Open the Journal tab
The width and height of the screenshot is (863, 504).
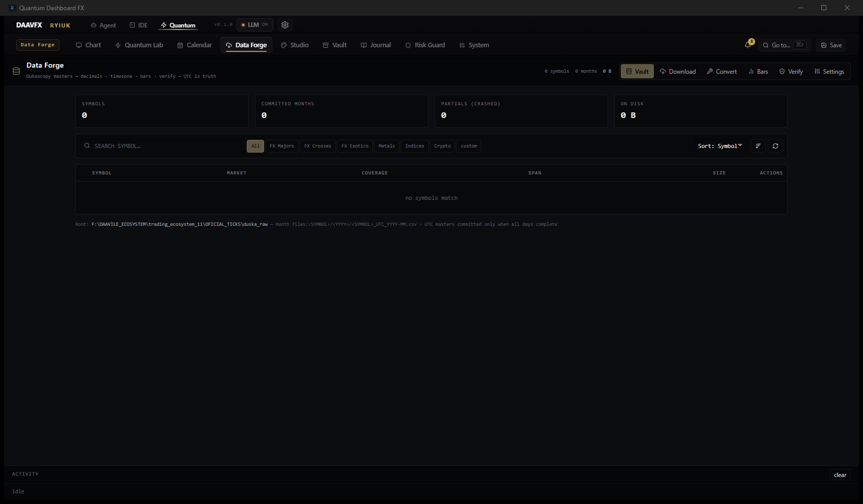coord(376,45)
